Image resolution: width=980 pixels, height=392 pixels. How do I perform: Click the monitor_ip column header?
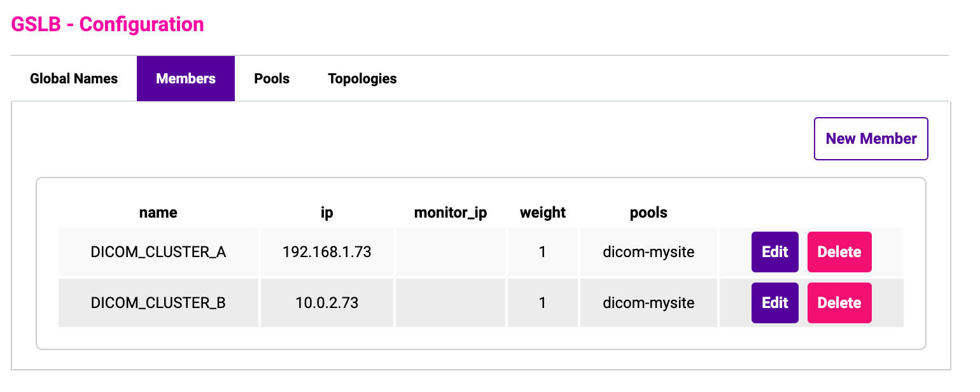click(451, 213)
